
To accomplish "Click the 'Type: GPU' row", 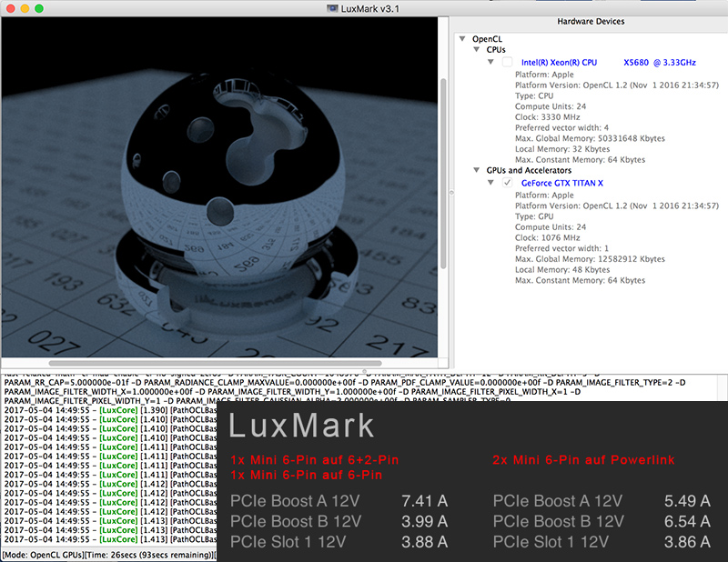I will point(534,216).
